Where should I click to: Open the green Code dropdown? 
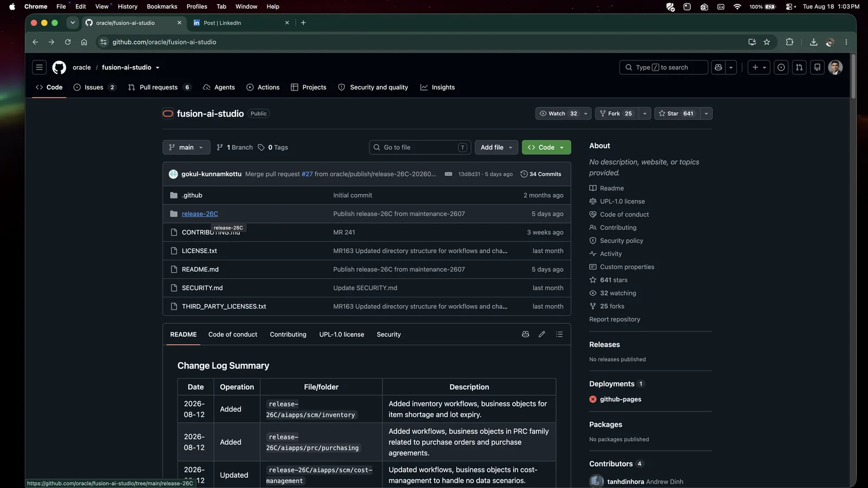(546, 147)
